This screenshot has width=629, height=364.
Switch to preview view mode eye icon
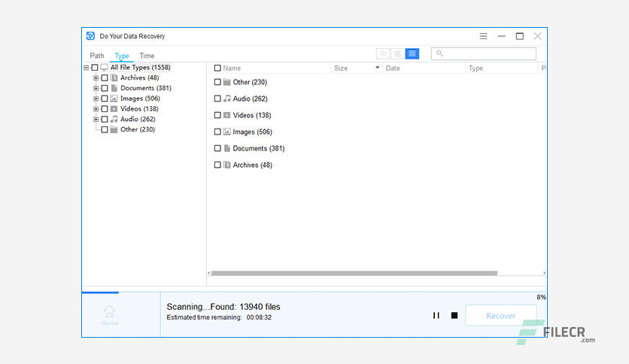pyautogui.click(x=383, y=53)
